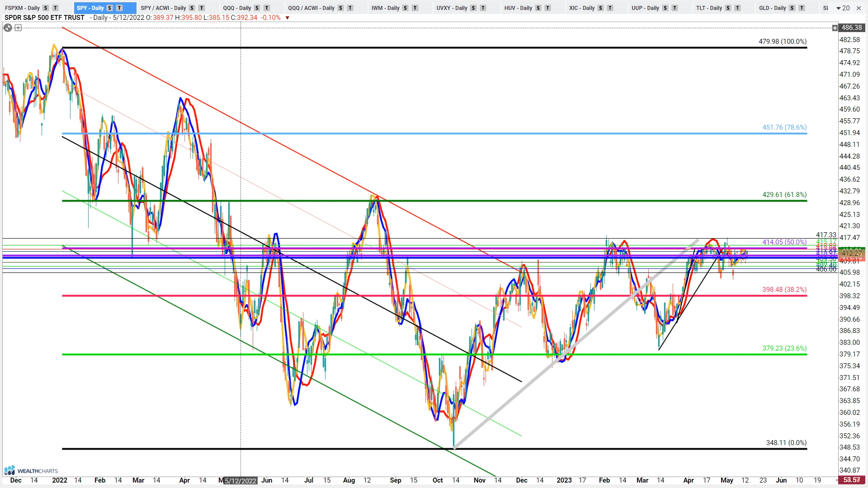Click the 486.38 cursor price label

[852, 28]
